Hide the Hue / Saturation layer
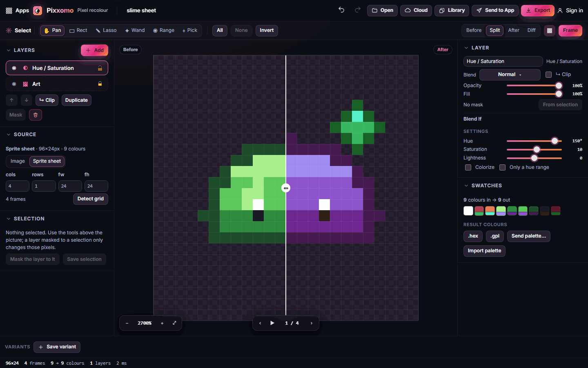 coord(14,68)
